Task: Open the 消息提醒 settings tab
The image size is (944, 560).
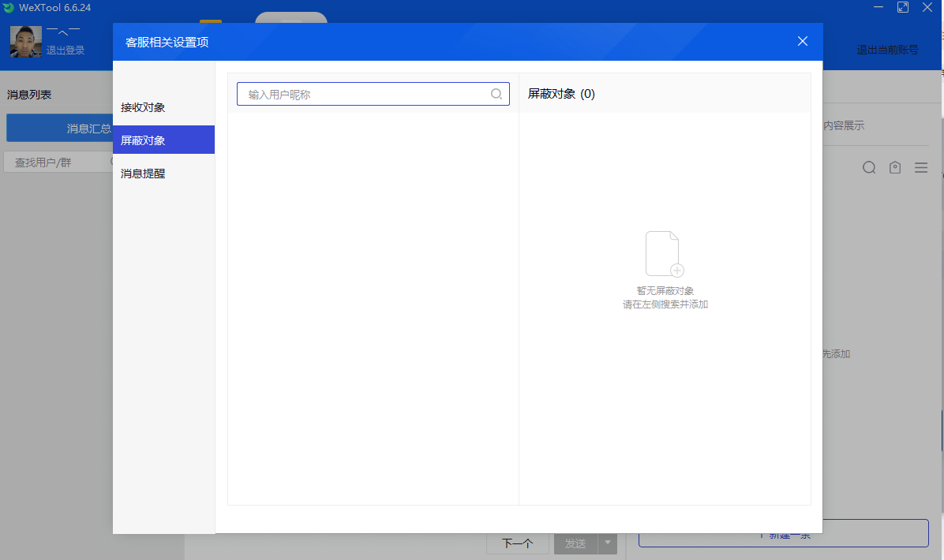Action: click(143, 174)
